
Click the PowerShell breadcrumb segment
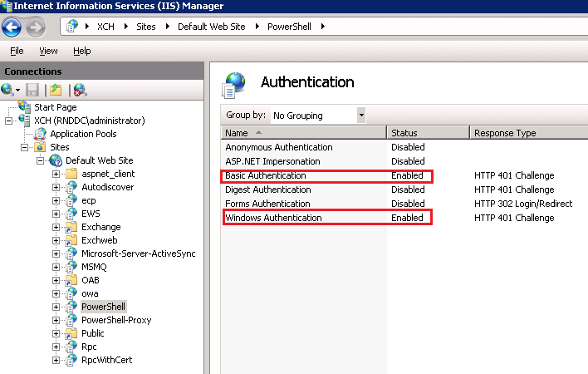pos(289,27)
